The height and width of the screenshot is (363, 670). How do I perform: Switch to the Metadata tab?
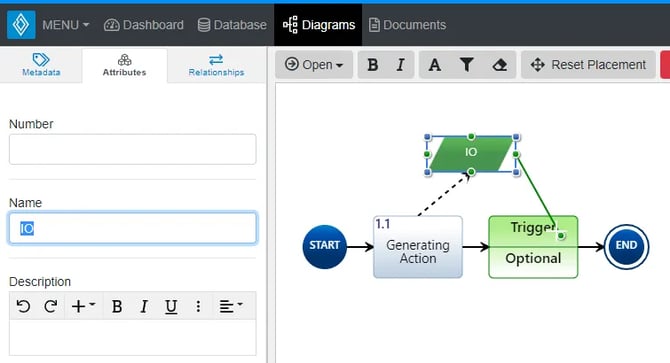41,65
